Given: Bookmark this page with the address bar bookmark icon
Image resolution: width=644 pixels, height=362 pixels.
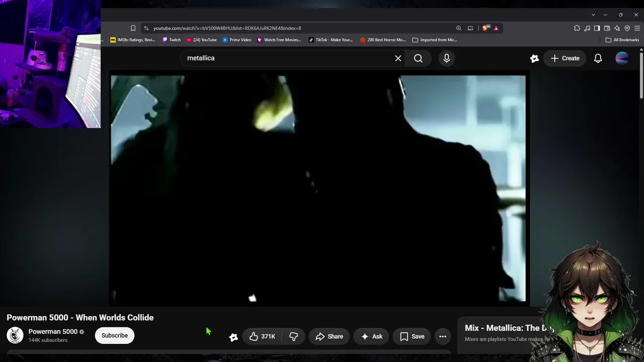Looking at the screenshot, I should tap(133, 28).
